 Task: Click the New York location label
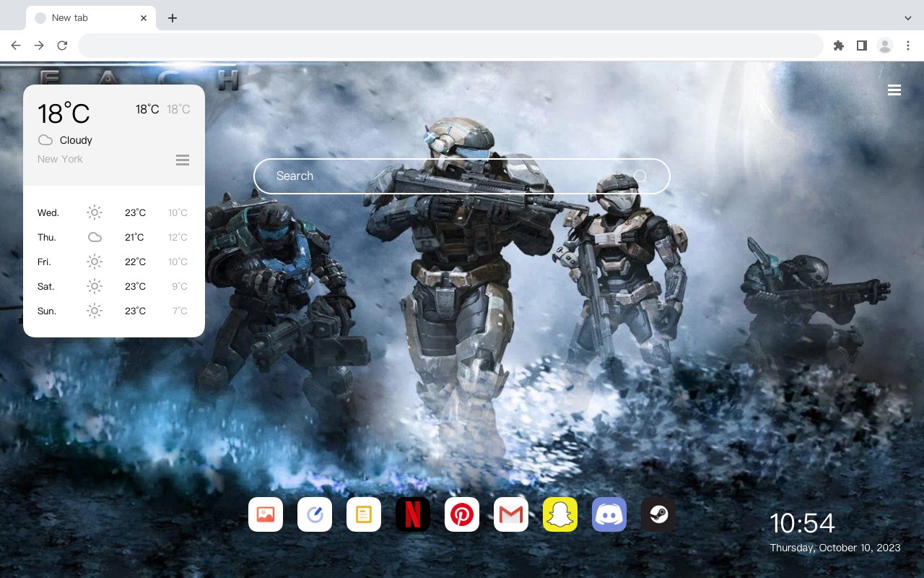click(60, 159)
